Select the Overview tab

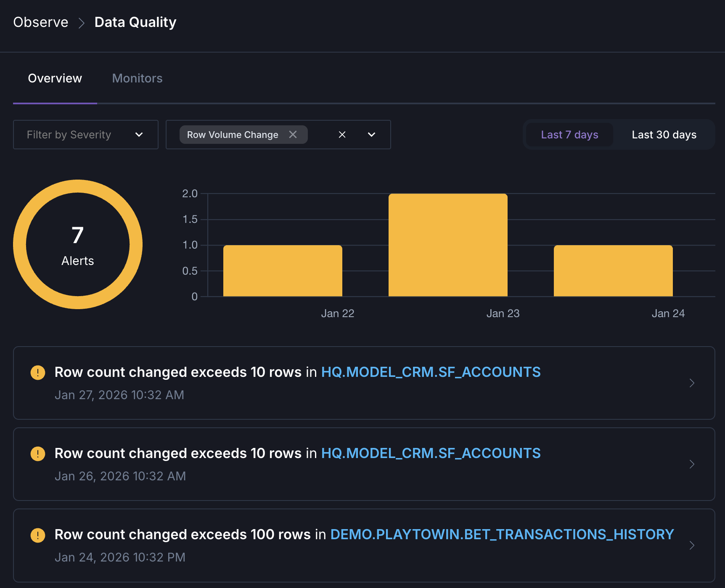tap(55, 78)
